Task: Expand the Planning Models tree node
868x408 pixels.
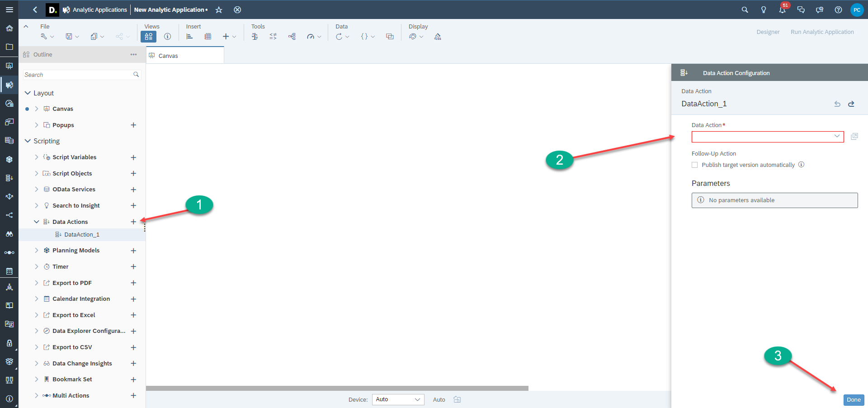Action: [37, 251]
